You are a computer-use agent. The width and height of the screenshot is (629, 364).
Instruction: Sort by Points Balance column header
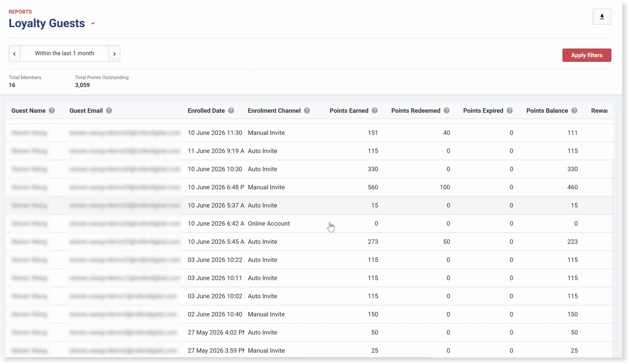(x=547, y=111)
